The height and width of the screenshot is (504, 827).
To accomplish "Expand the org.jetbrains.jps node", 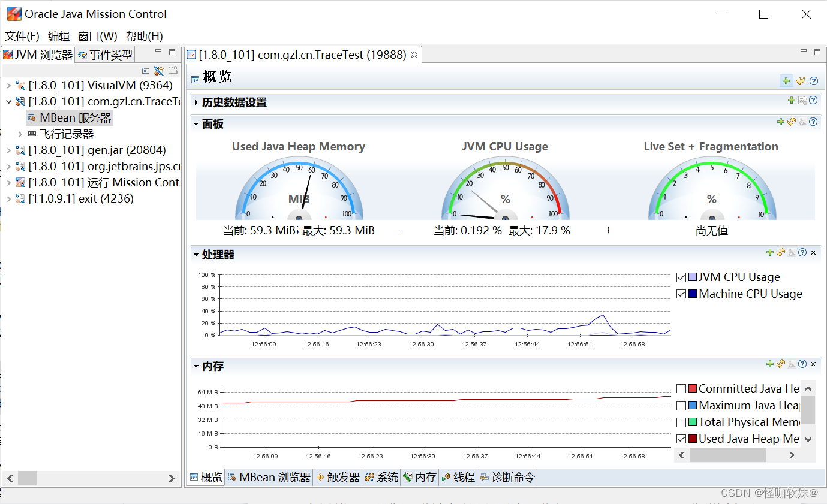I will pos(8,167).
